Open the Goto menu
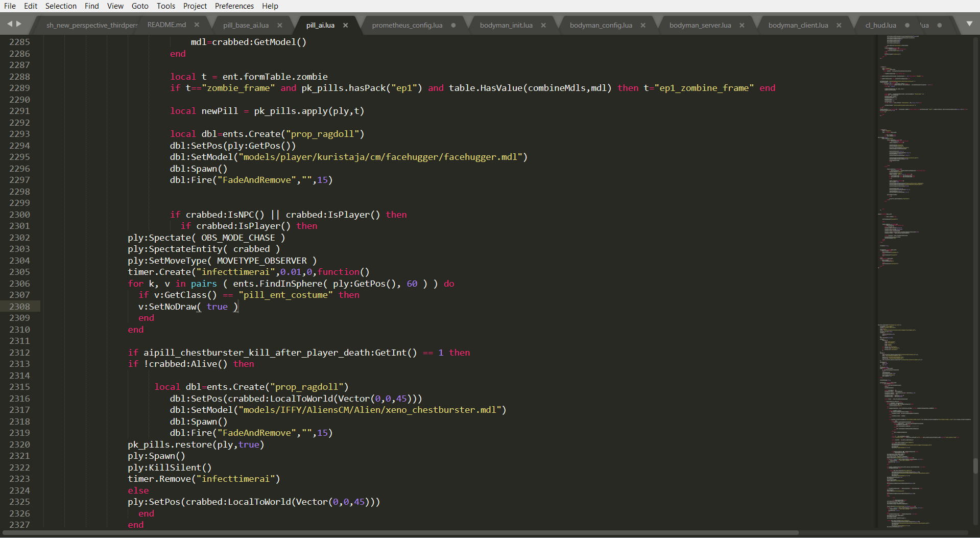Screen dimensions: 980x538 (140, 6)
